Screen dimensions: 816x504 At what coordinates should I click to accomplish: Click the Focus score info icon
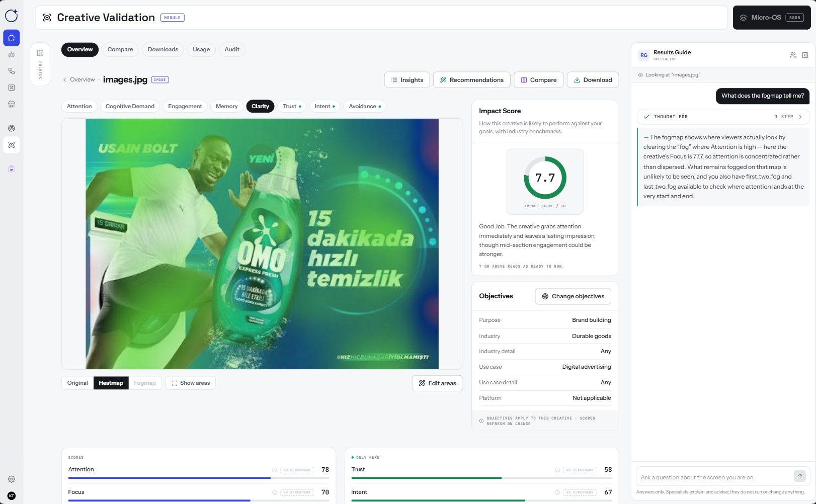275,492
